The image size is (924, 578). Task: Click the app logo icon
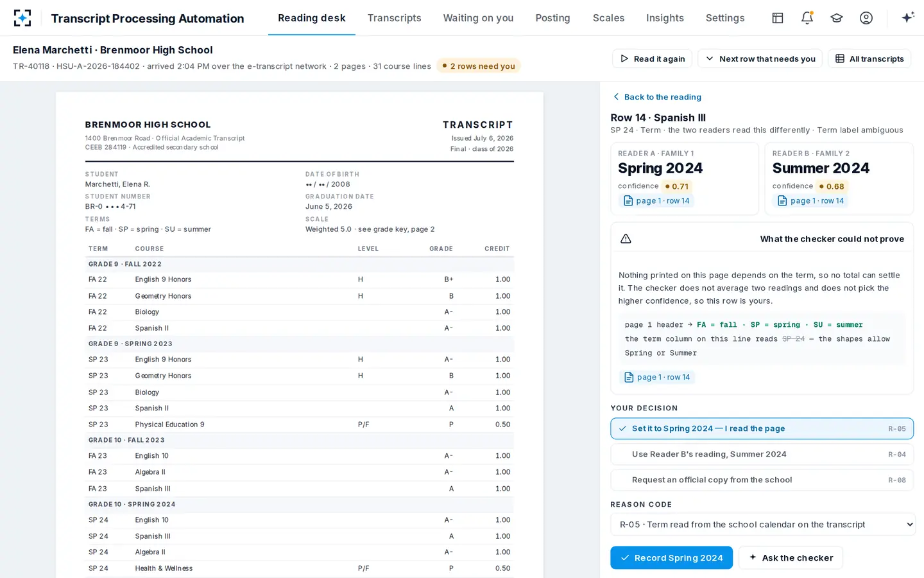(22, 18)
